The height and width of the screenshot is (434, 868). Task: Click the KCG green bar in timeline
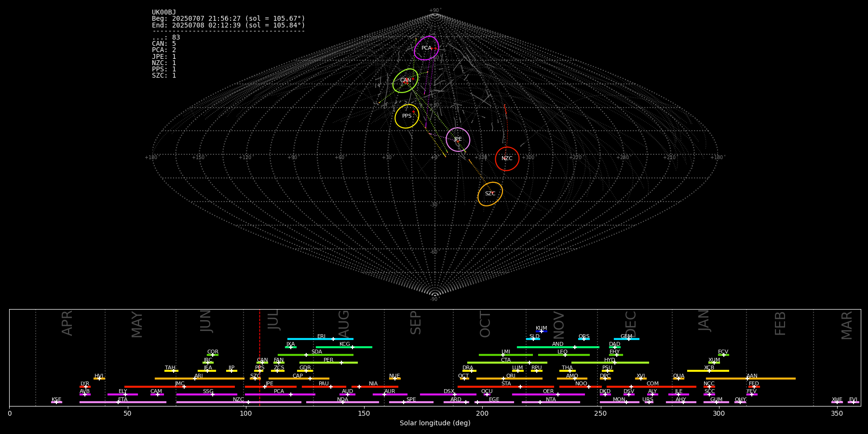click(x=344, y=347)
